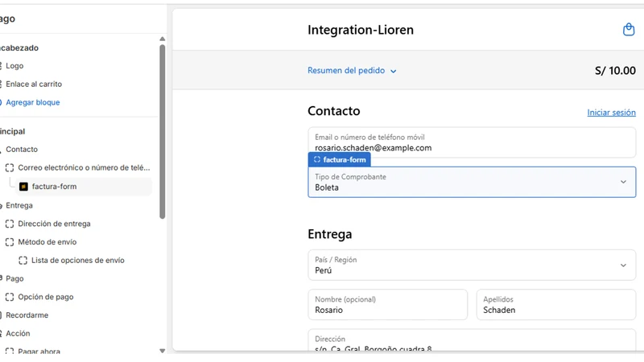Viewport: 644px width, 362px height.
Task: Click Iniciar sesión link
Action: tap(611, 113)
